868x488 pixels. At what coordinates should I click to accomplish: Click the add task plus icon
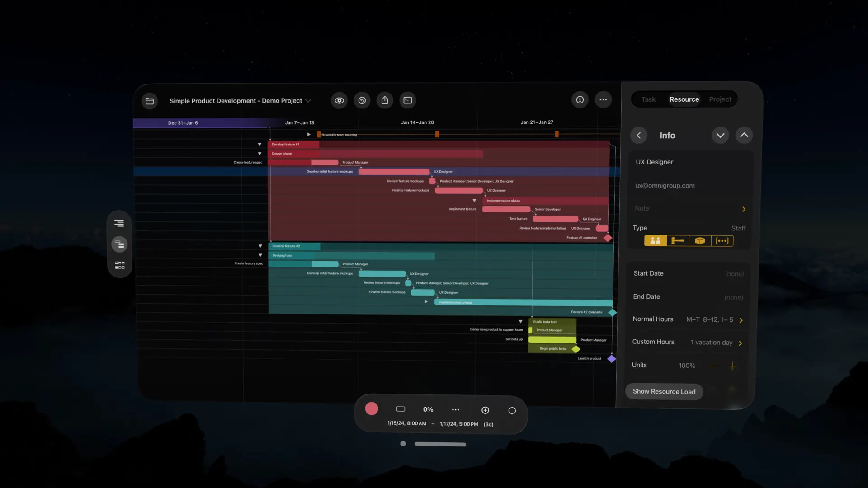point(485,410)
